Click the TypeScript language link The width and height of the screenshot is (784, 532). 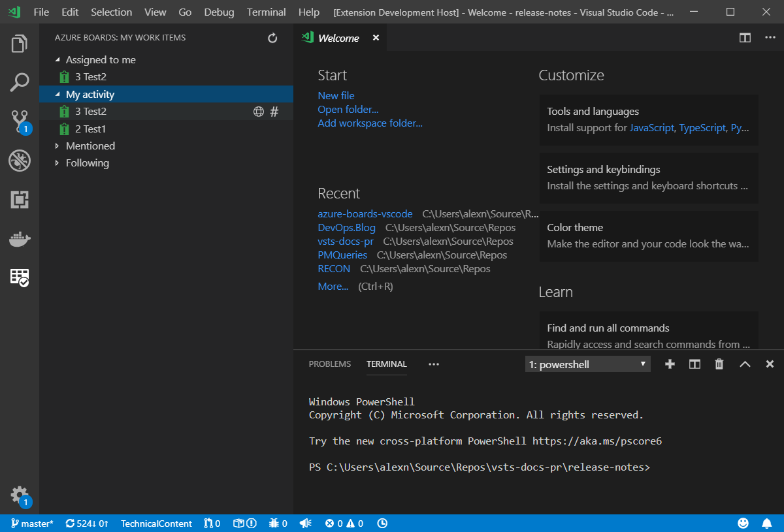point(702,128)
